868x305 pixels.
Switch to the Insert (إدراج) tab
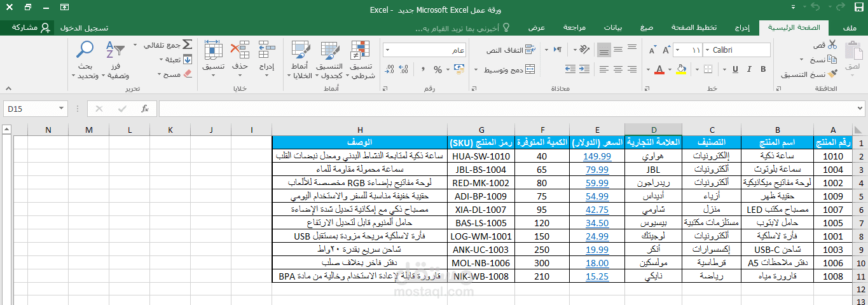[743, 28]
